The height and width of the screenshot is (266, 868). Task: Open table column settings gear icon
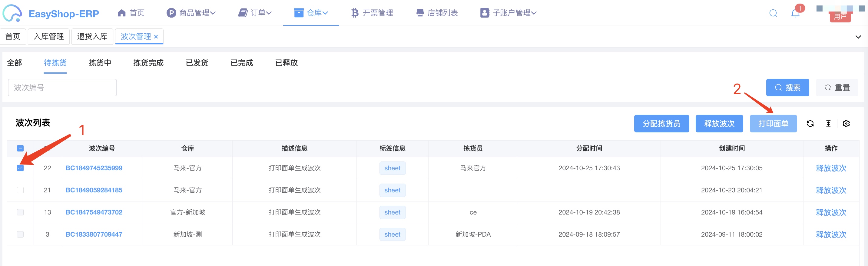click(846, 124)
